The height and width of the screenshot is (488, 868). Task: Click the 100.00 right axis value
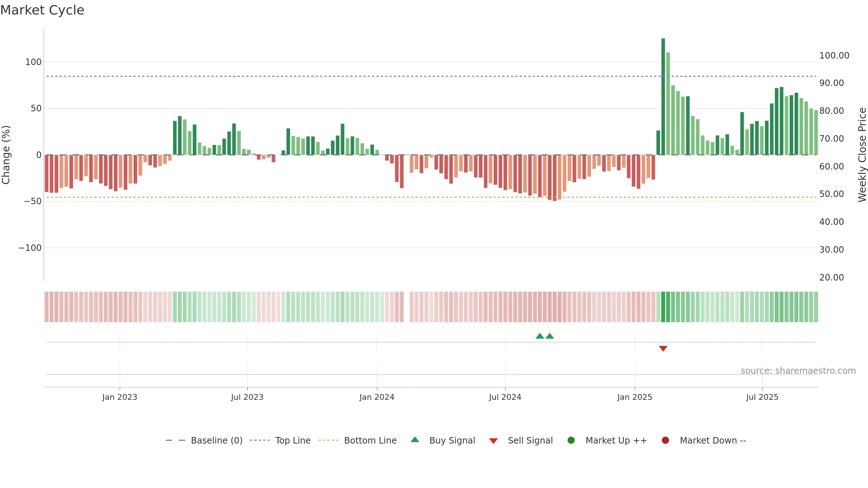(x=834, y=55)
